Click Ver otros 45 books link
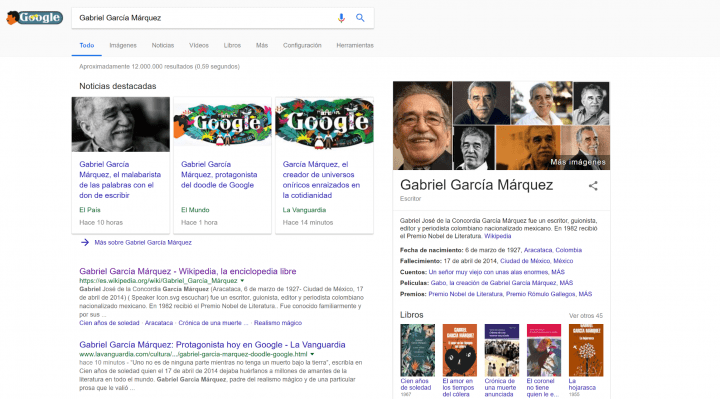Image resolution: width=720 pixels, height=399 pixels. click(x=585, y=315)
